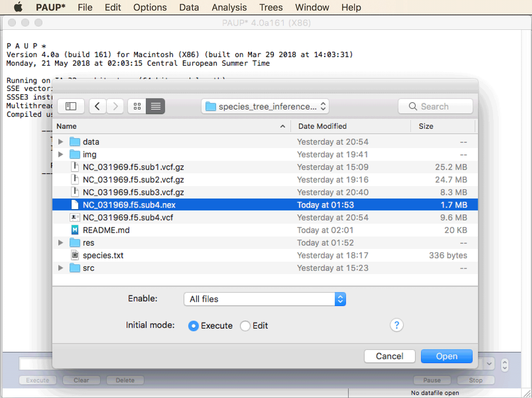Open the Help menu
Screen dimensions: 532x398
[x=351, y=7]
